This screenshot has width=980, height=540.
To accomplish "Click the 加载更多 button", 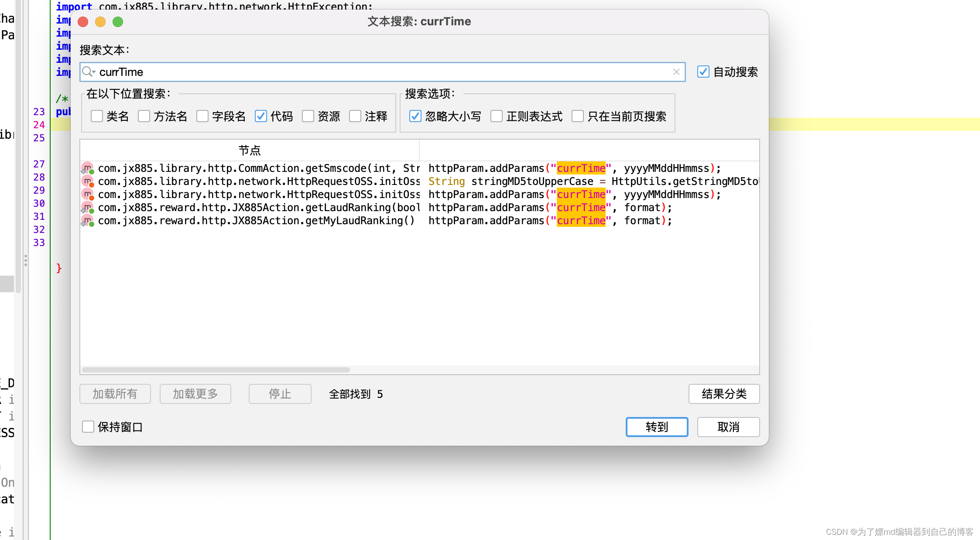I will pos(195,394).
